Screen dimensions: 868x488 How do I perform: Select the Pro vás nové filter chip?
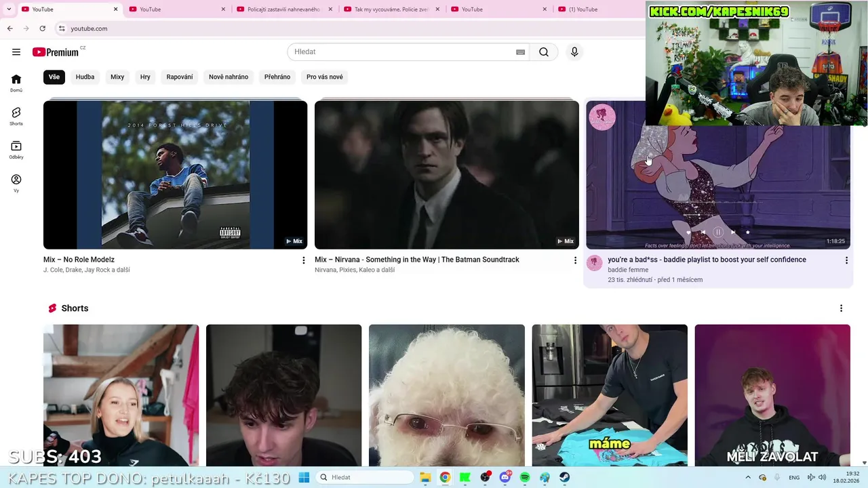(x=325, y=77)
